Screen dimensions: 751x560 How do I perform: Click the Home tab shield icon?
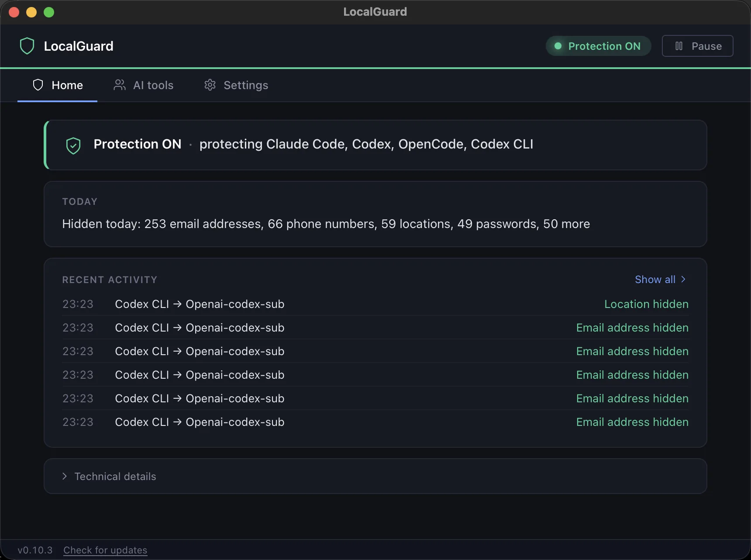coord(38,85)
